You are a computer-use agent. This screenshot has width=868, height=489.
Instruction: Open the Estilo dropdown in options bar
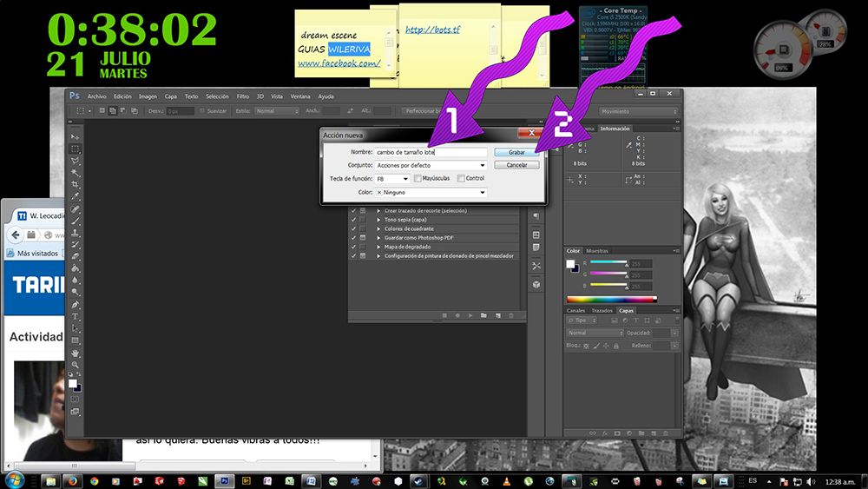277,111
